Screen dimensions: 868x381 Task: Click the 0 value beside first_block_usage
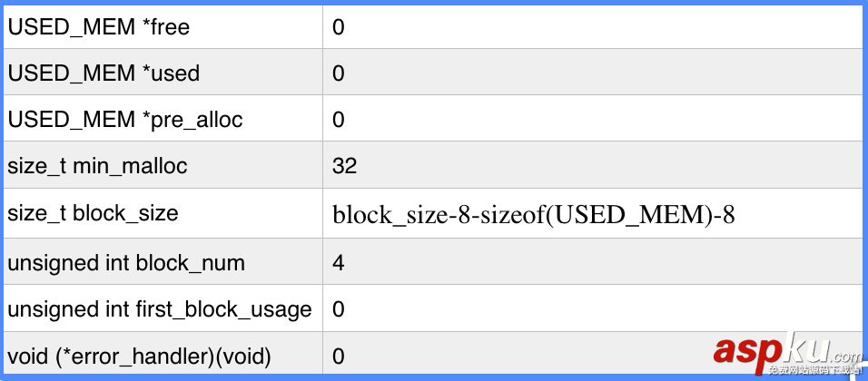coord(339,309)
